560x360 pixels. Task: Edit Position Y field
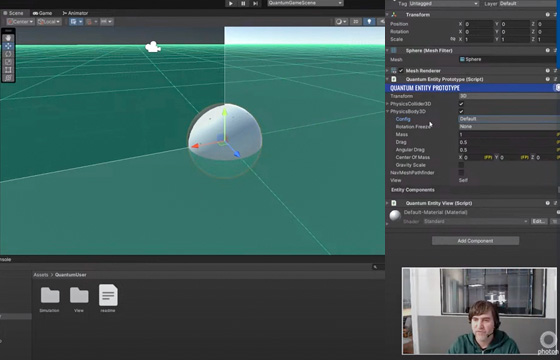[x=515, y=24]
